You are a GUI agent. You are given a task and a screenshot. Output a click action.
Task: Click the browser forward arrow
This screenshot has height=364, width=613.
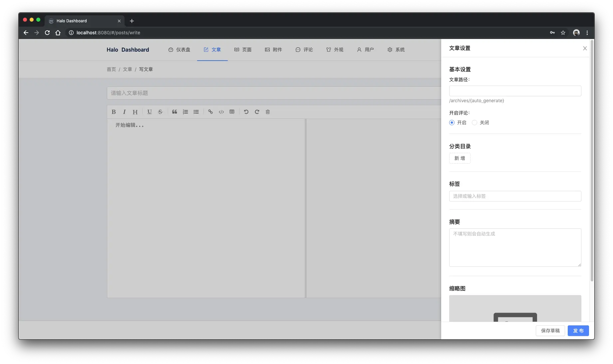click(x=37, y=33)
